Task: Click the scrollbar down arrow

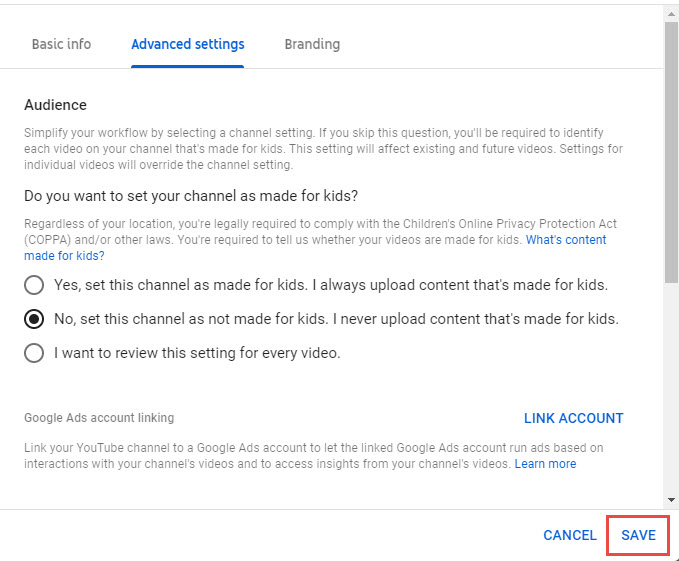Action: click(x=671, y=500)
